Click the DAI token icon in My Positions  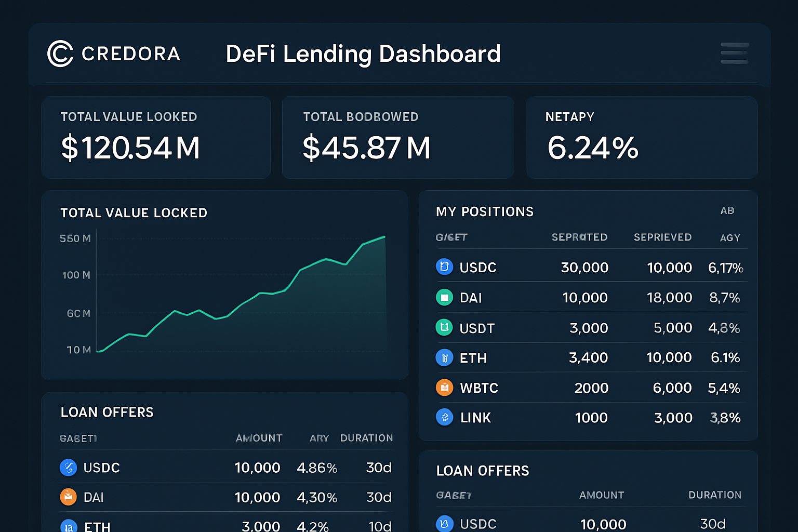(x=444, y=297)
